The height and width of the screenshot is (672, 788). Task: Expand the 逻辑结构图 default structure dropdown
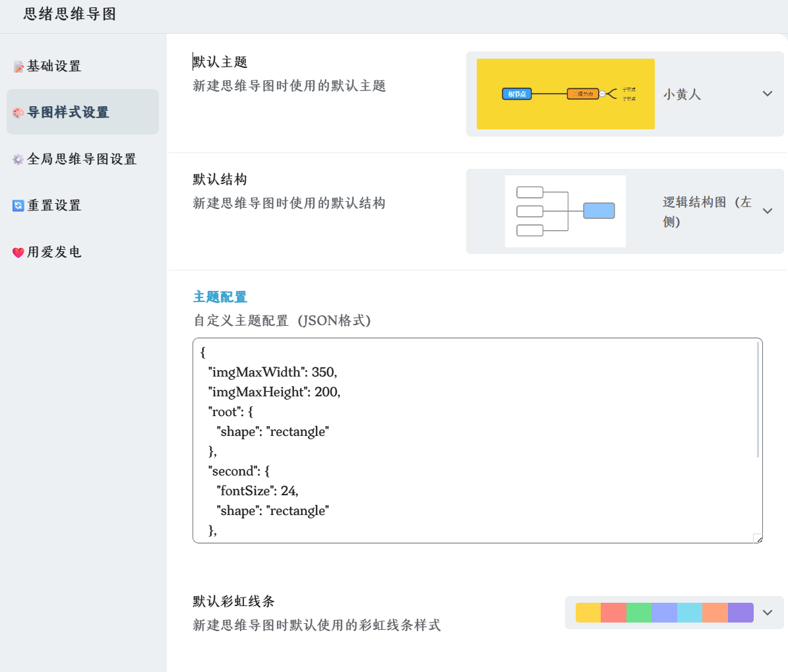(767, 211)
